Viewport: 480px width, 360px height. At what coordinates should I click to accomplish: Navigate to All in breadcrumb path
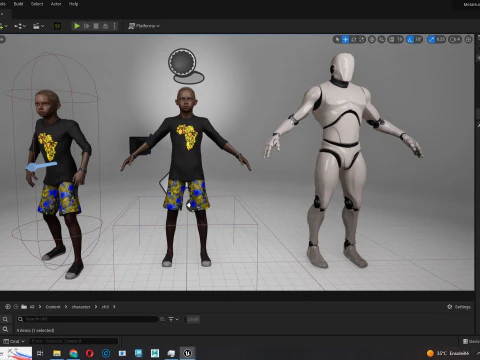pos(32,307)
